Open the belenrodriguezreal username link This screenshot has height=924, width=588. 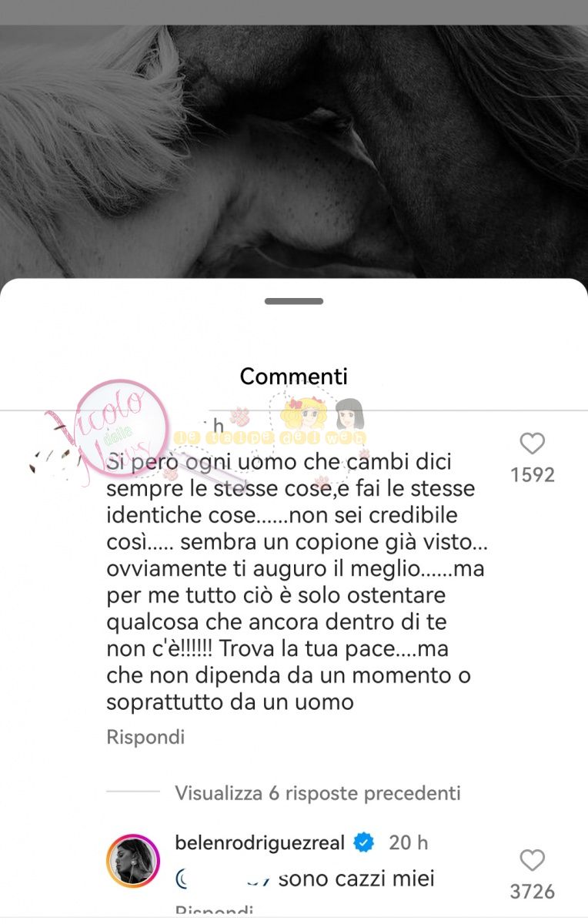coord(260,842)
